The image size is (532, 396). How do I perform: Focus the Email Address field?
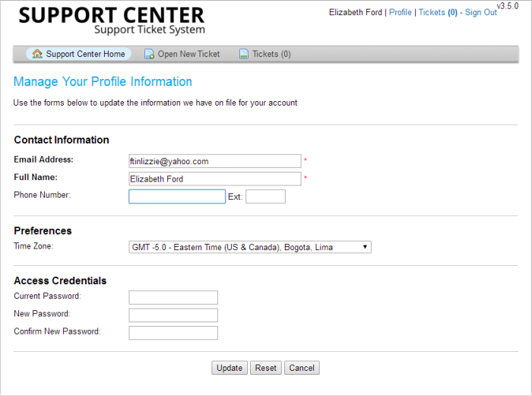coord(215,161)
